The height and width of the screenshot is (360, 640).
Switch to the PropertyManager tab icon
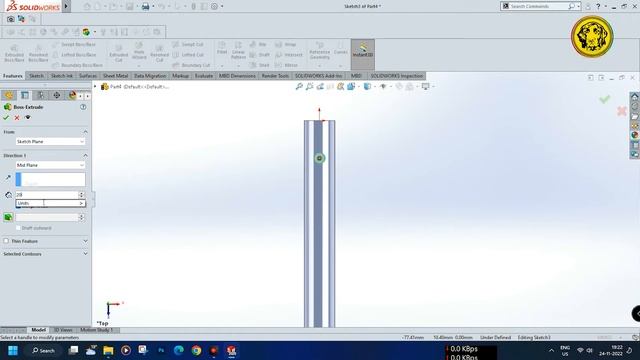pyautogui.click(x=25, y=95)
